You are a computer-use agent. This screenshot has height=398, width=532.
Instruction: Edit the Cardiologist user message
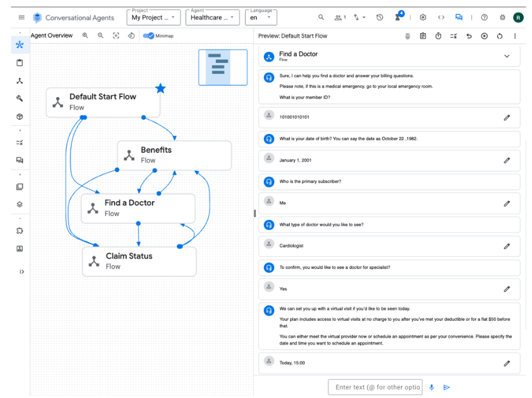(507, 246)
